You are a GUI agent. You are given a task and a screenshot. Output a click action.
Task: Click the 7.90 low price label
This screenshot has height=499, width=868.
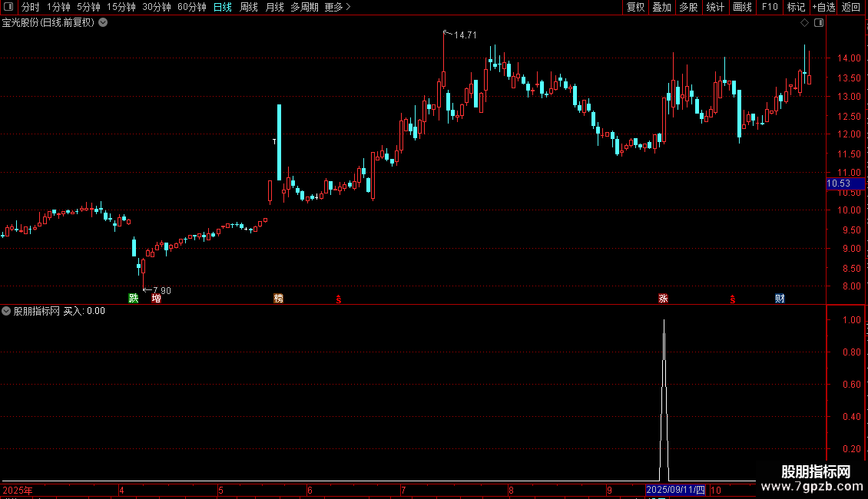(161, 290)
